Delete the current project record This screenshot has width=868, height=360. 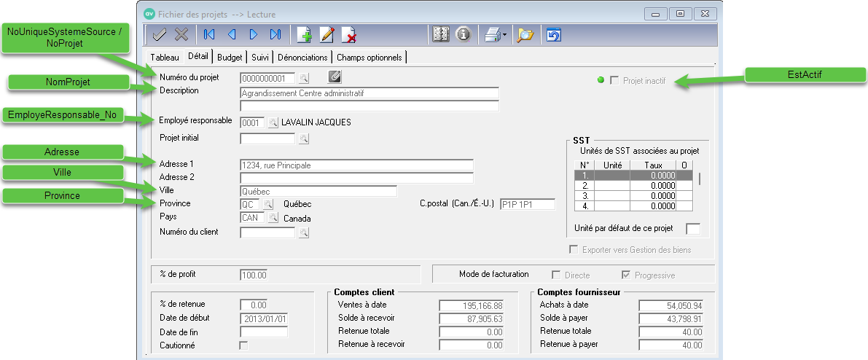coord(349,34)
